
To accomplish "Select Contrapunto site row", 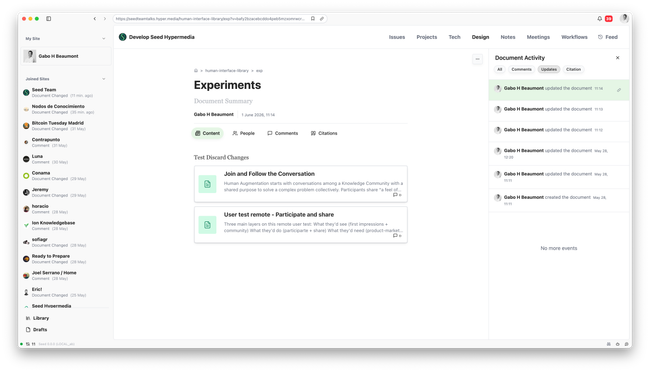I will (66, 142).
